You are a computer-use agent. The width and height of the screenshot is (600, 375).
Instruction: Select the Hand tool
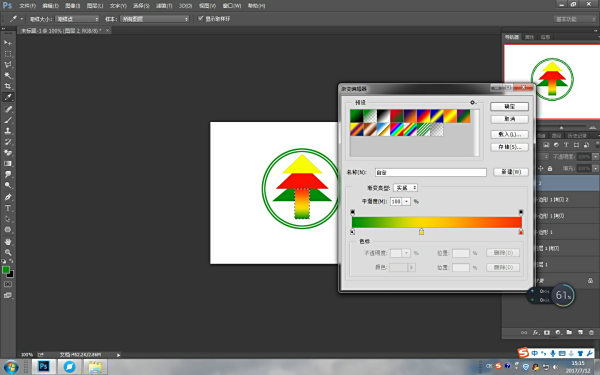(8, 242)
